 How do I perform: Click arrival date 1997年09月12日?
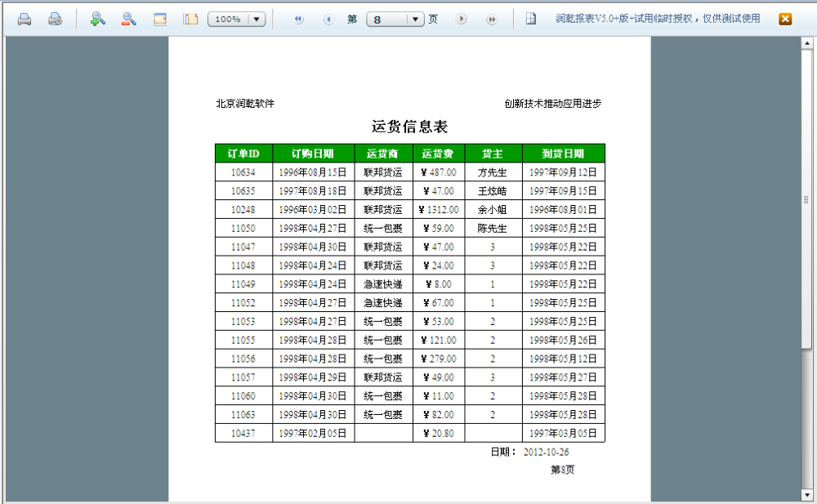click(563, 172)
